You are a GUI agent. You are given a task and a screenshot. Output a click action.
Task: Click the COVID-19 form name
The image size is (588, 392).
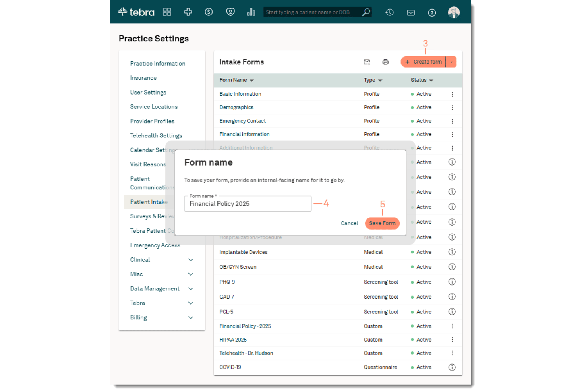pos(230,367)
